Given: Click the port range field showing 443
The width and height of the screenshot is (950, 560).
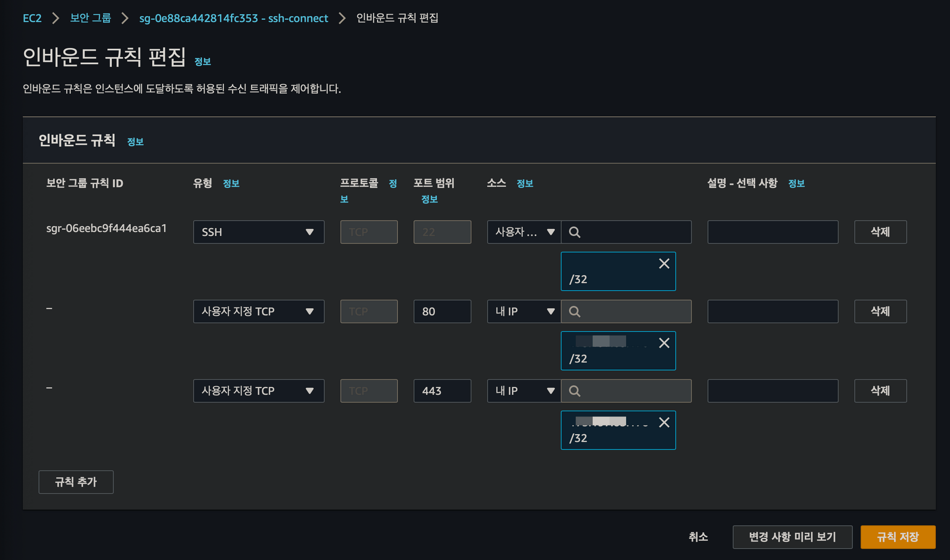Looking at the screenshot, I should pyautogui.click(x=442, y=391).
